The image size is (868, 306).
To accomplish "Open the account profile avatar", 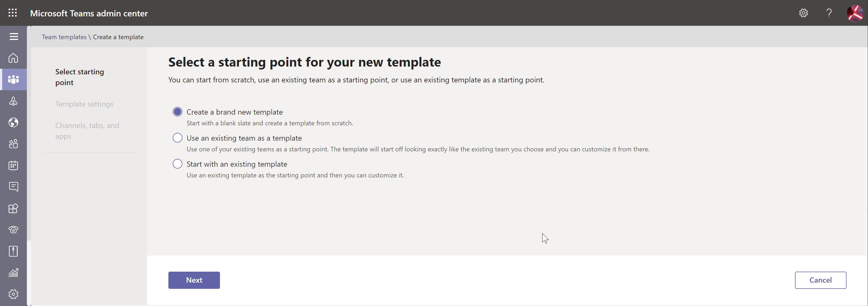I will pos(855,13).
